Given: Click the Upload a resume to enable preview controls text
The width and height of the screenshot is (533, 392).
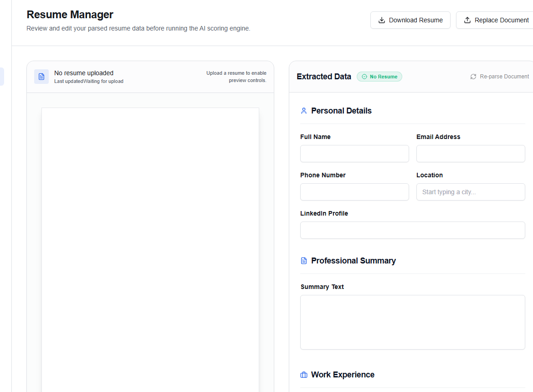Looking at the screenshot, I should click(236, 77).
